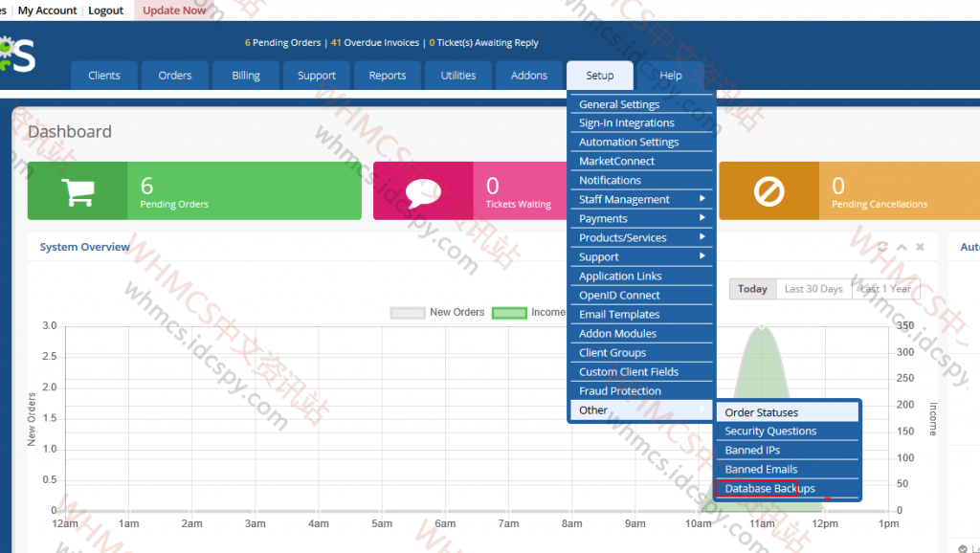Open Custom Client Fields

[x=641, y=372]
